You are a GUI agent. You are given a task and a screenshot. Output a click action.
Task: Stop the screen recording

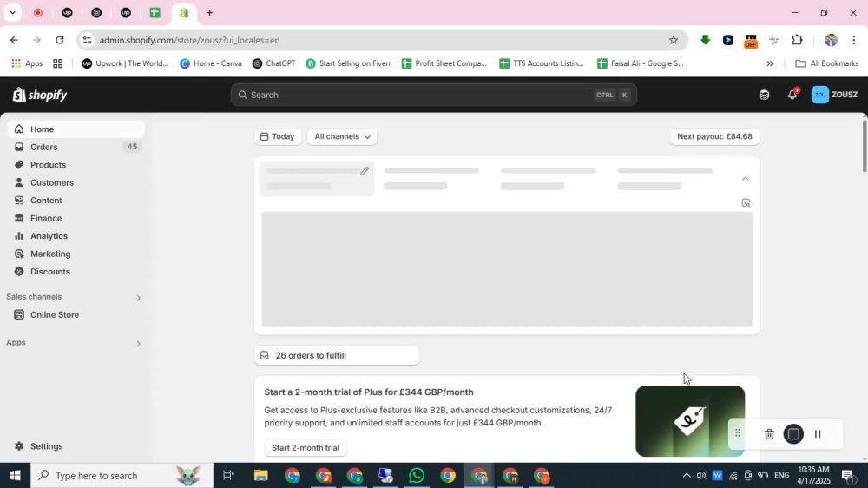click(x=793, y=433)
